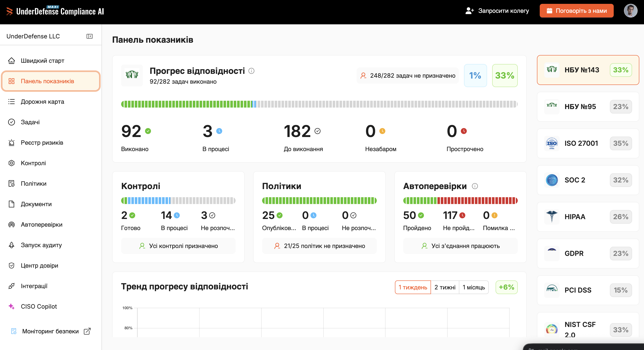Click the Центр довіри shield icon
644x350 pixels.
12,266
